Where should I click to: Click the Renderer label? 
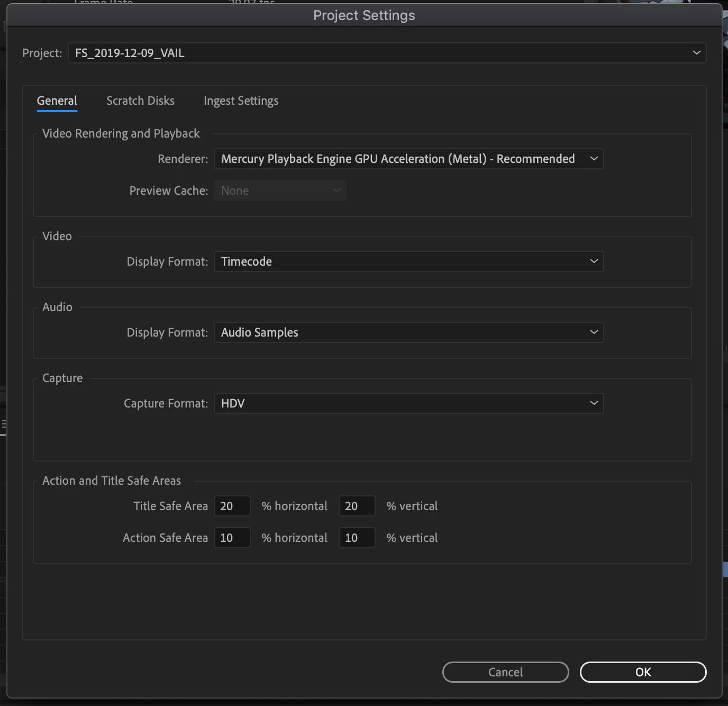click(183, 159)
